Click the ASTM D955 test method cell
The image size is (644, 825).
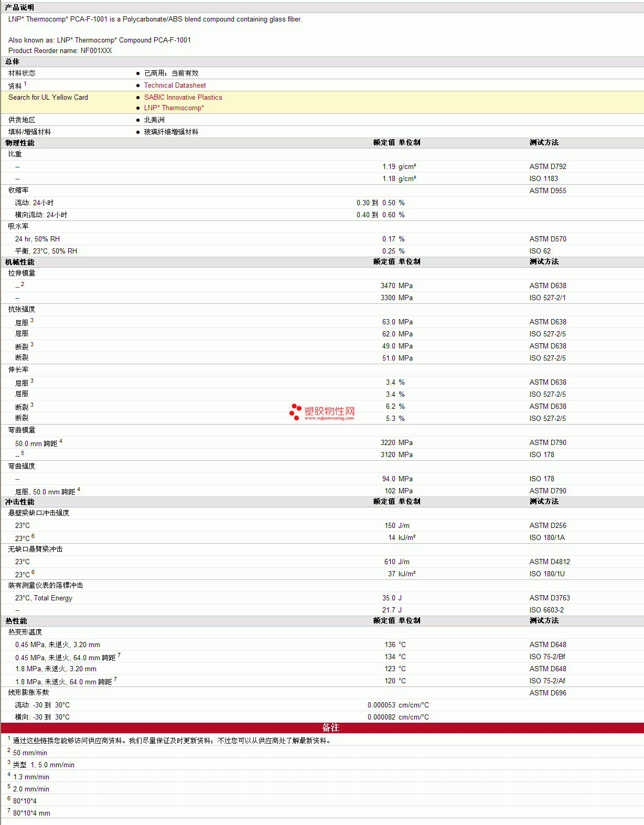coord(548,191)
